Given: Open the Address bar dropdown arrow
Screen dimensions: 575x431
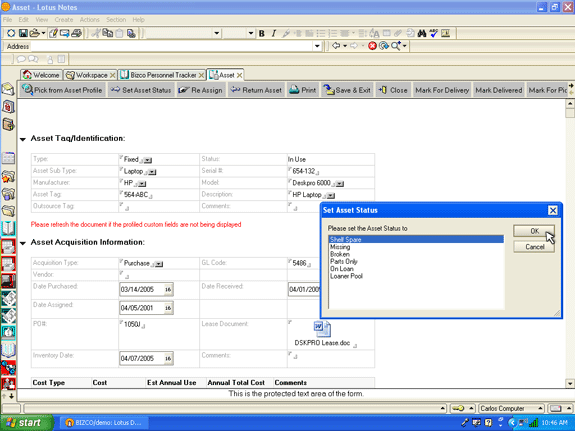Looking at the screenshot, I should (317, 46).
